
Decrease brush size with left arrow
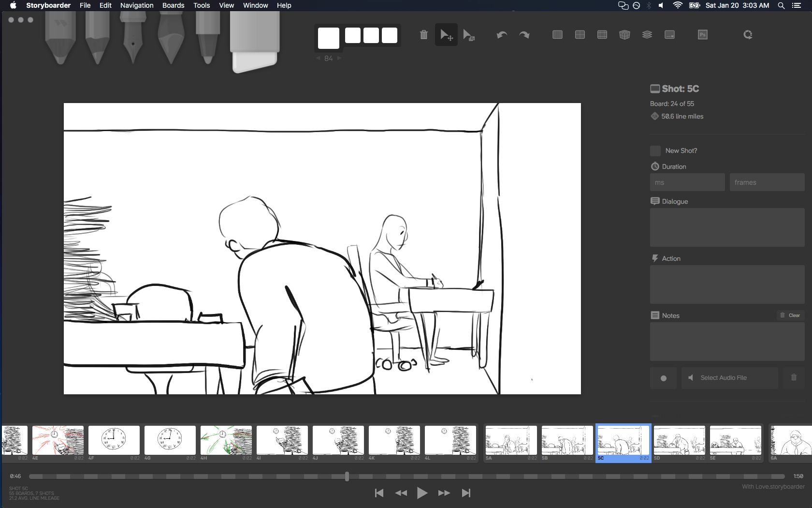[x=318, y=58]
